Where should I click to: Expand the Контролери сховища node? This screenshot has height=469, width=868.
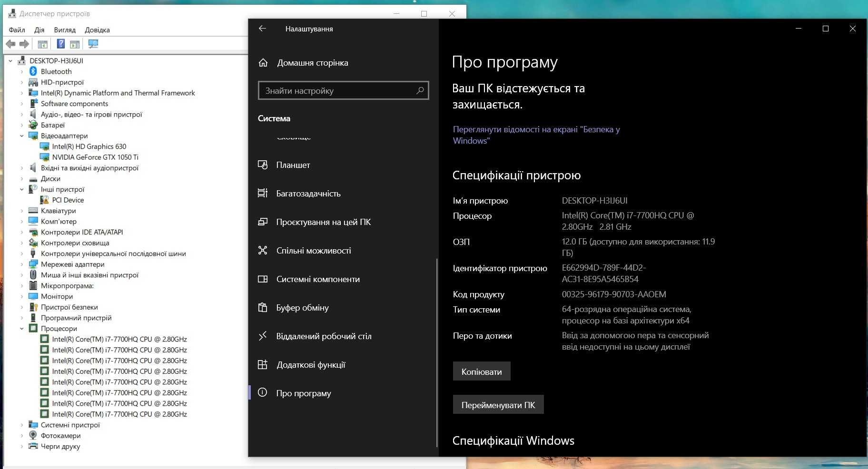(x=22, y=243)
